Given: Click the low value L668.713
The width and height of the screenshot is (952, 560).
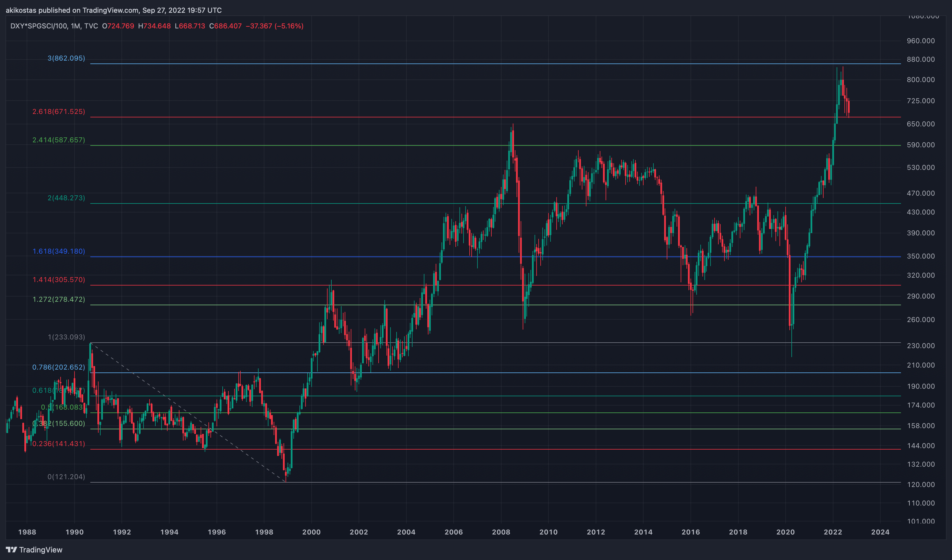Looking at the screenshot, I should point(190,26).
